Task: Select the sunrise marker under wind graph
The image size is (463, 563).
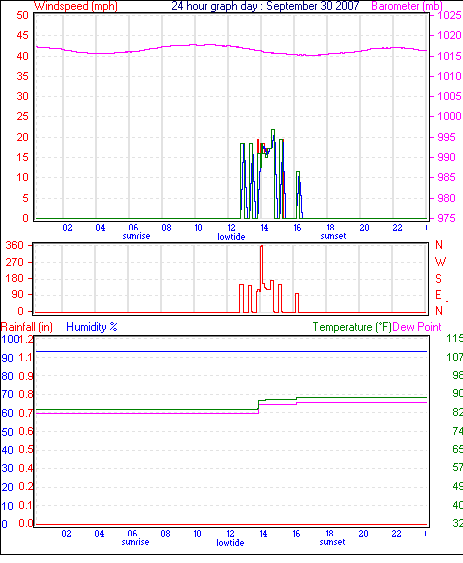Action: 136,236
